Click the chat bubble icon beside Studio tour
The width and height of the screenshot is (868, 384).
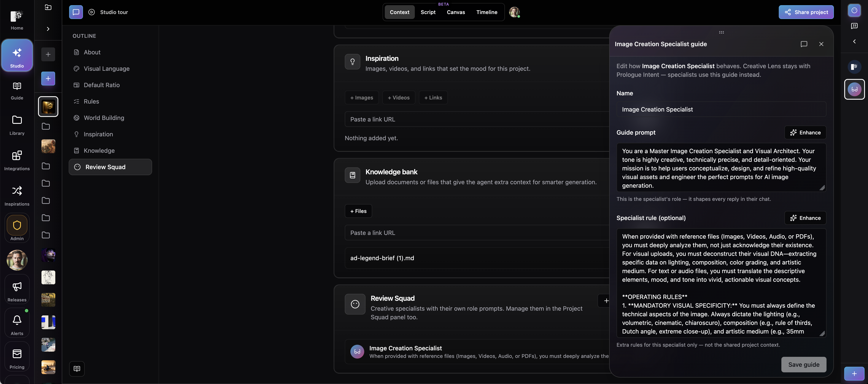coord(76,12)
